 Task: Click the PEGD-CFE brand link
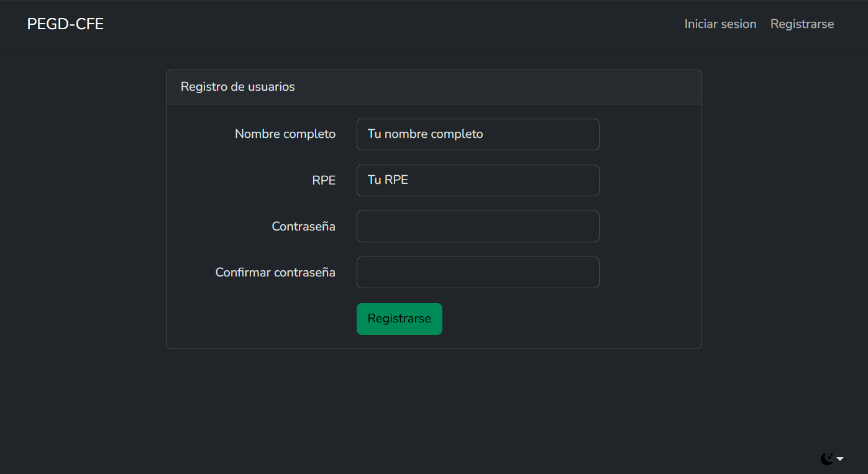click(x=65, y=24)
